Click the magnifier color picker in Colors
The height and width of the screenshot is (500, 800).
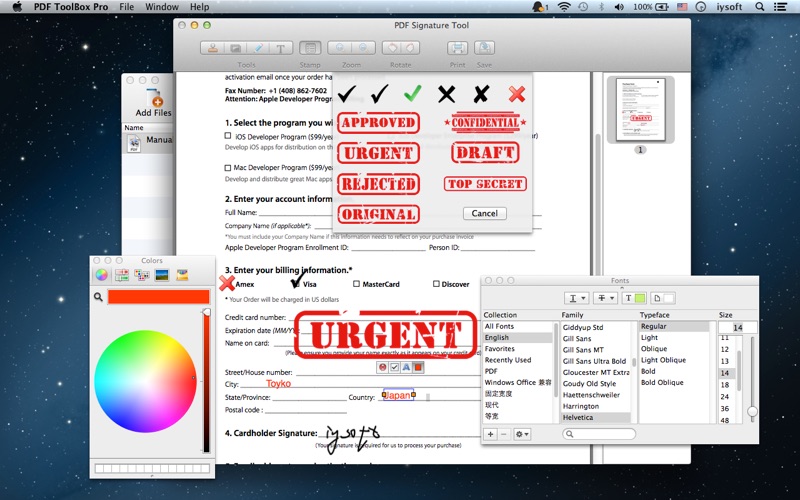pyautogui.click(x=98, y=297)
